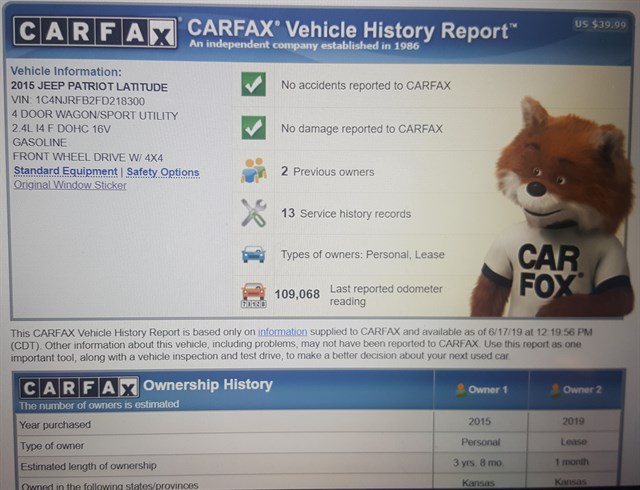Viewport: 640px width, 490px height.
Task: Click the blue car types of owners icon
Action: click(x=254, y=254)
